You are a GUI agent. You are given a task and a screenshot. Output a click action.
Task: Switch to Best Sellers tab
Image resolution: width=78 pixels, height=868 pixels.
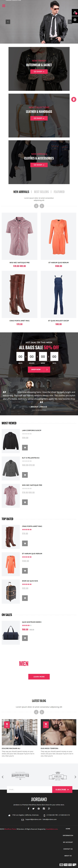(41, 192)
